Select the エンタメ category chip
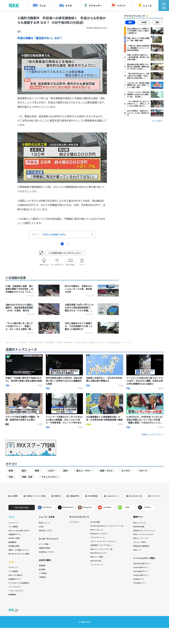The image size is (169, 644). pos(126,471)
